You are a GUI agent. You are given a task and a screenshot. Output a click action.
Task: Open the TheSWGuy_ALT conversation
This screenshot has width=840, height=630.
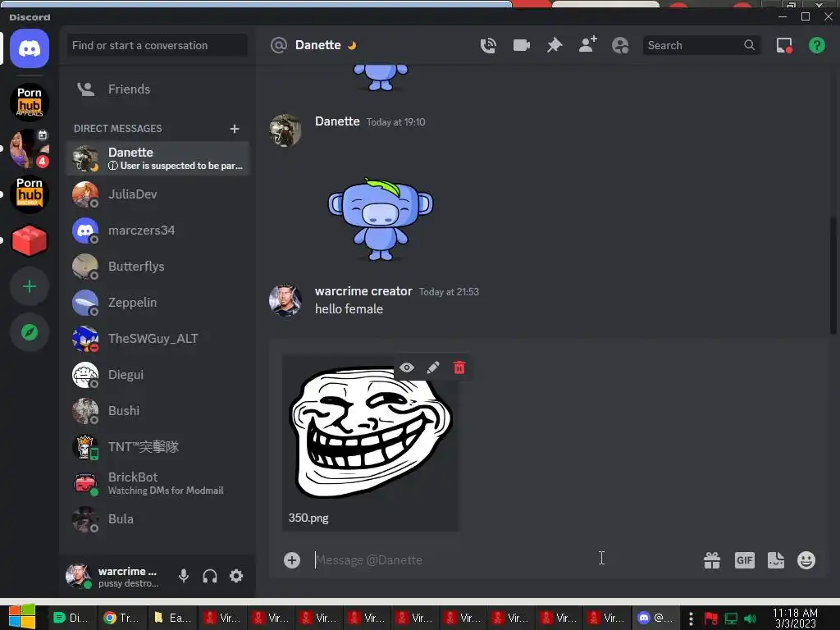pos(157,339)
